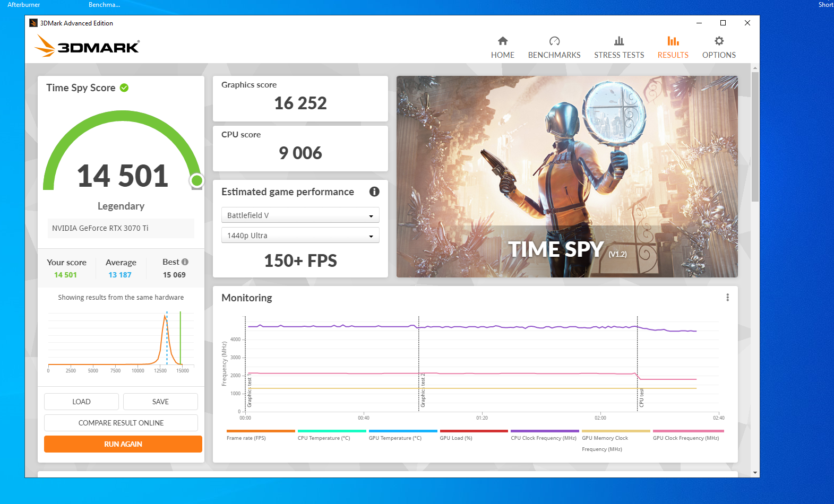The width and height of the screenshot is (834, 504).
Task: Click the green validation checkmark beside Time Spy Score
Action: click(124, 88)
